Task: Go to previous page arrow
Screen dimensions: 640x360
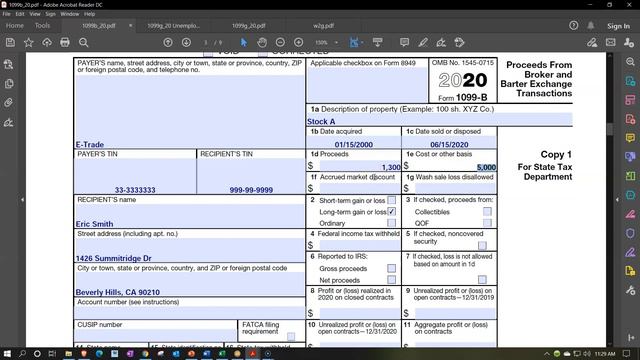Action: coord(168,42)
